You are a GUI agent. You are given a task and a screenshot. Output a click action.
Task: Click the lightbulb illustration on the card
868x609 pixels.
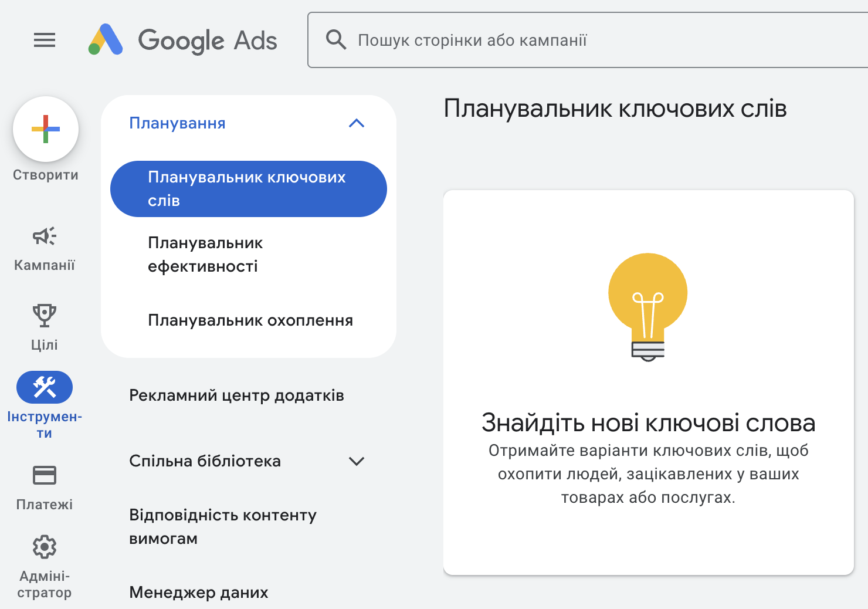pyautogui.click(x=647, y=305)
